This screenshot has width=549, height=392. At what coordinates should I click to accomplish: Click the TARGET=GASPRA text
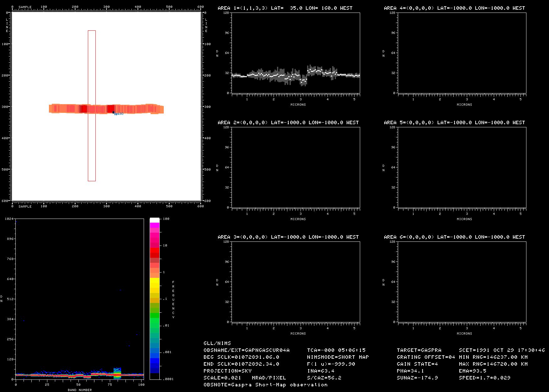point(419,350)
